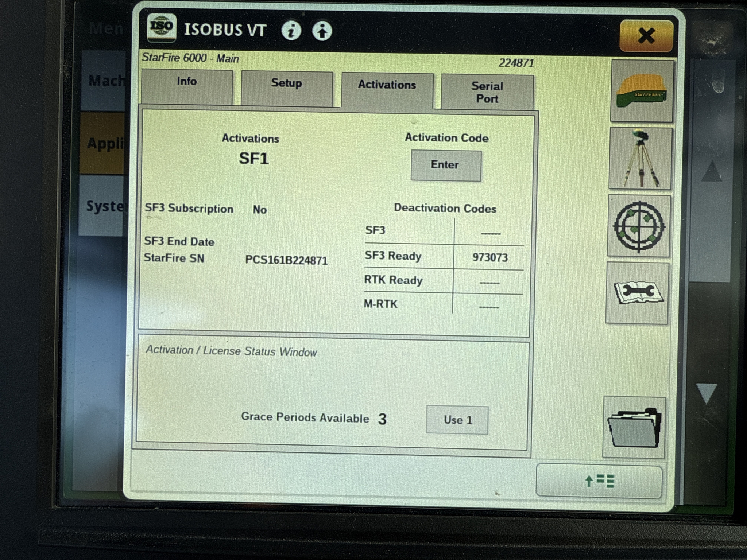Viewport: 747px width, 560px height.
Task: Click the SF3 Ready code 973073
Action: (490, 257)
